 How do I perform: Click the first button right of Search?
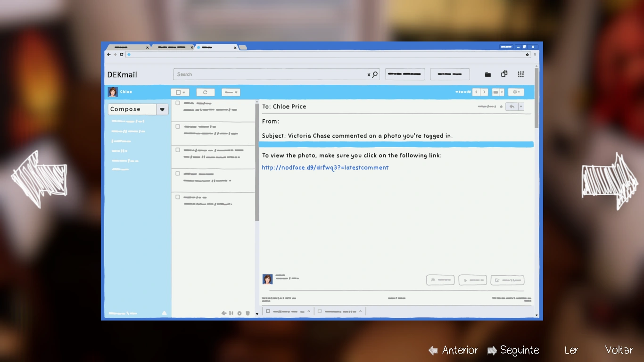(405, 74)
